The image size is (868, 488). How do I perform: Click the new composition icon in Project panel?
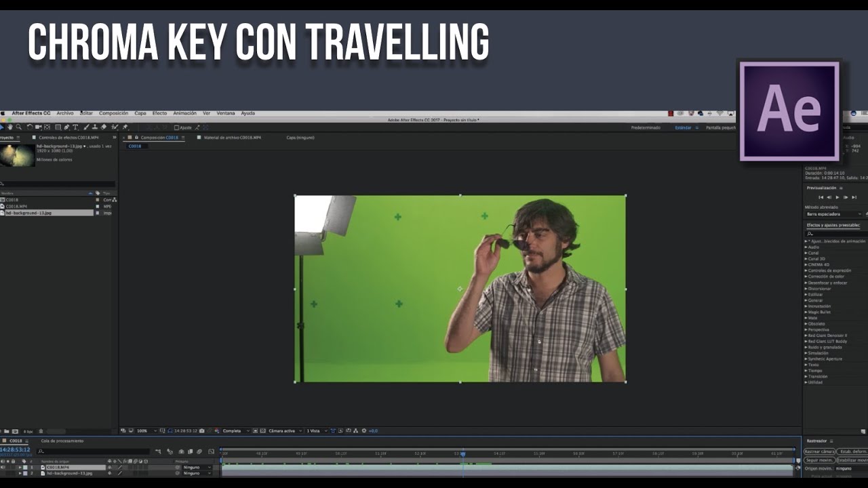(15, 431)
